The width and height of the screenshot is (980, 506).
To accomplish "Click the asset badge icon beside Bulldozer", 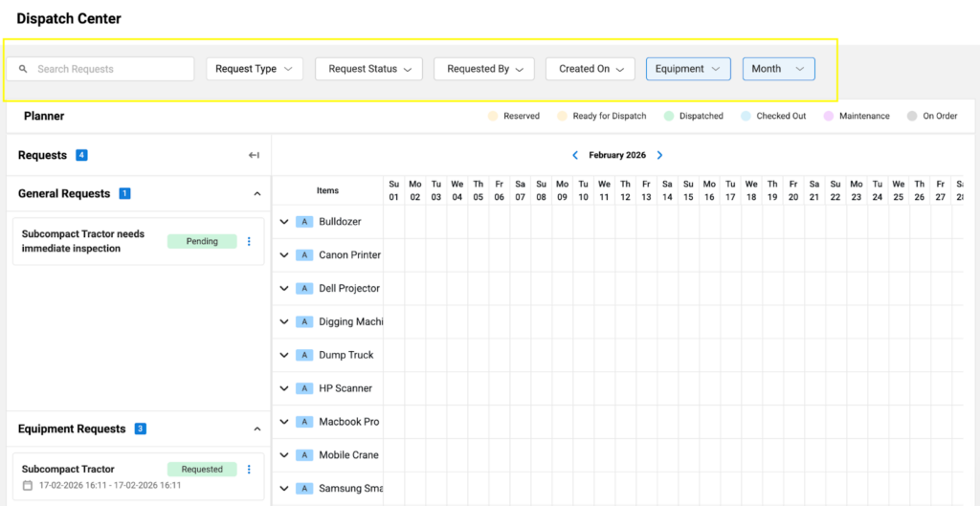I will click(304, 222).
